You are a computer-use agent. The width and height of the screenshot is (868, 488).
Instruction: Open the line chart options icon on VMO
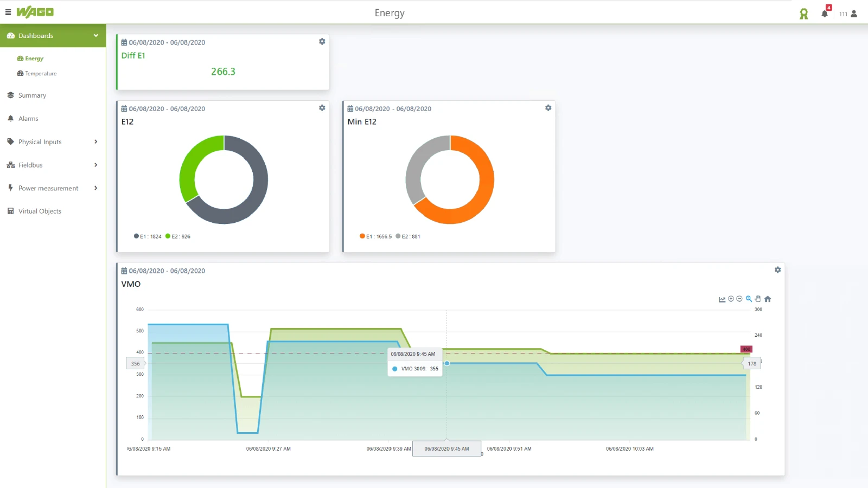pyautogui.click(x=722, y=299)
